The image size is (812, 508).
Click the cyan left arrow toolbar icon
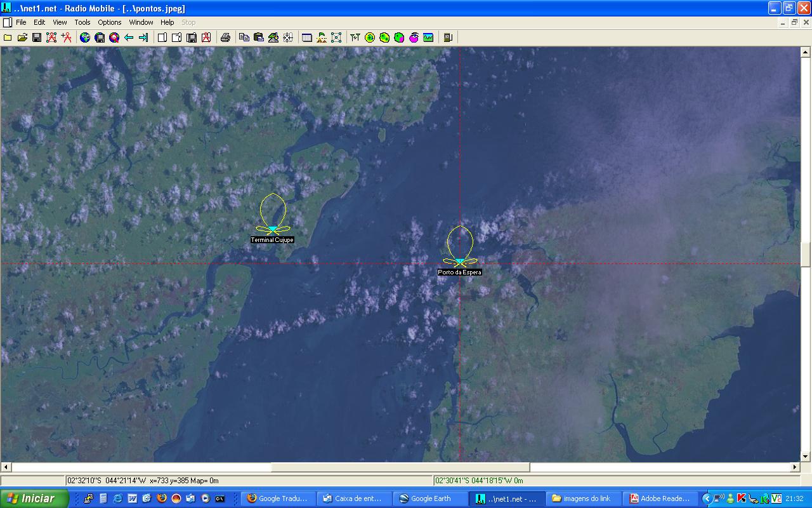[129, 37]
